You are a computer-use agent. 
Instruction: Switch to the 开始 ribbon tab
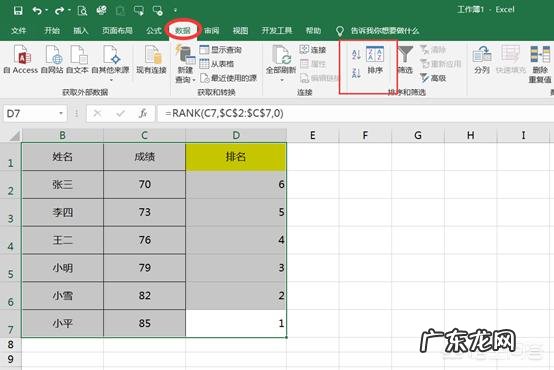point(52,31)
